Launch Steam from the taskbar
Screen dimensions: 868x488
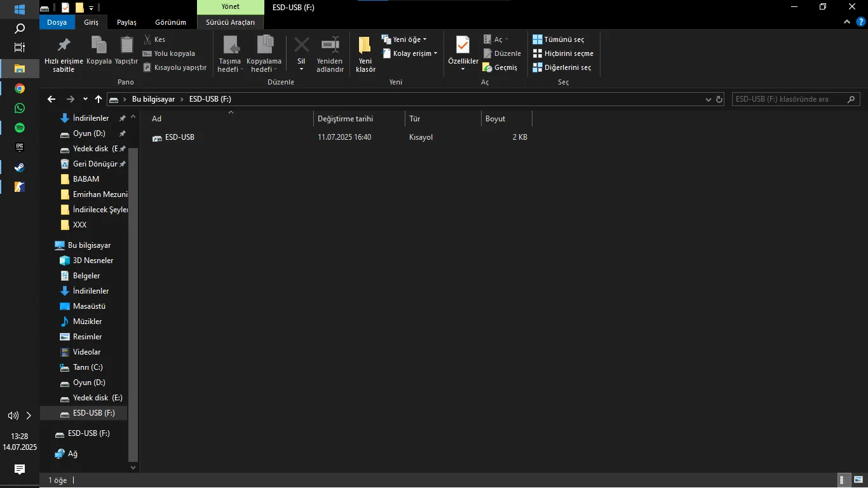(20, 168)
